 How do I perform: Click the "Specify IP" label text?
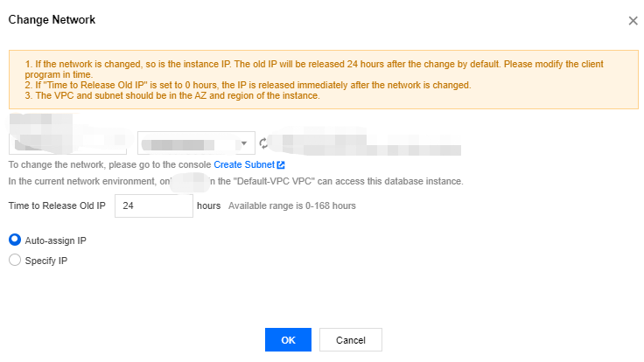[46, 260]
